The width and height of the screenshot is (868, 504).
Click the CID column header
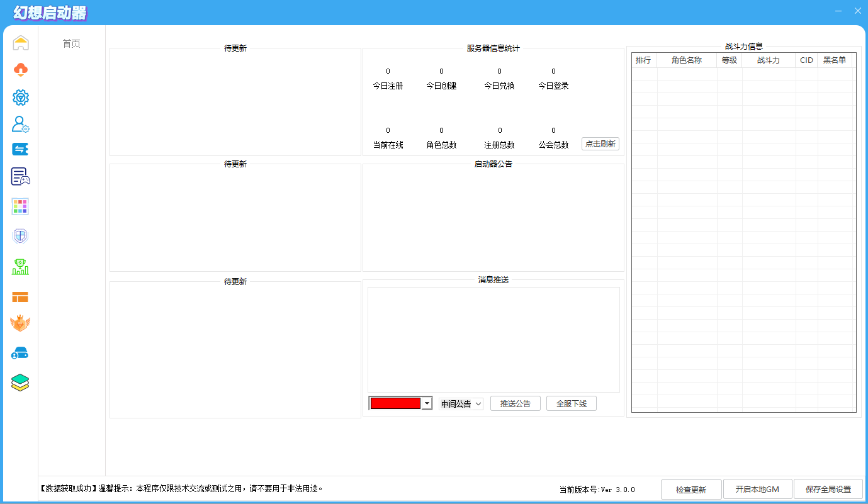click(x=806, y=60)
